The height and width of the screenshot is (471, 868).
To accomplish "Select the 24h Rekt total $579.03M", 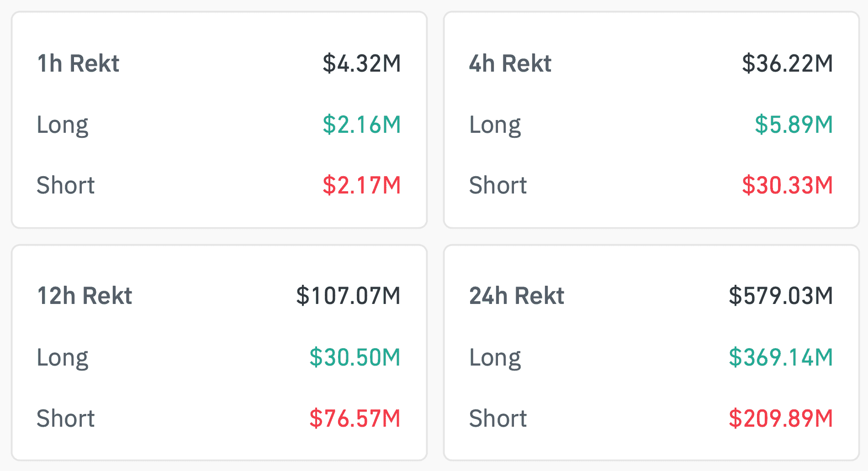I will 781,296.
